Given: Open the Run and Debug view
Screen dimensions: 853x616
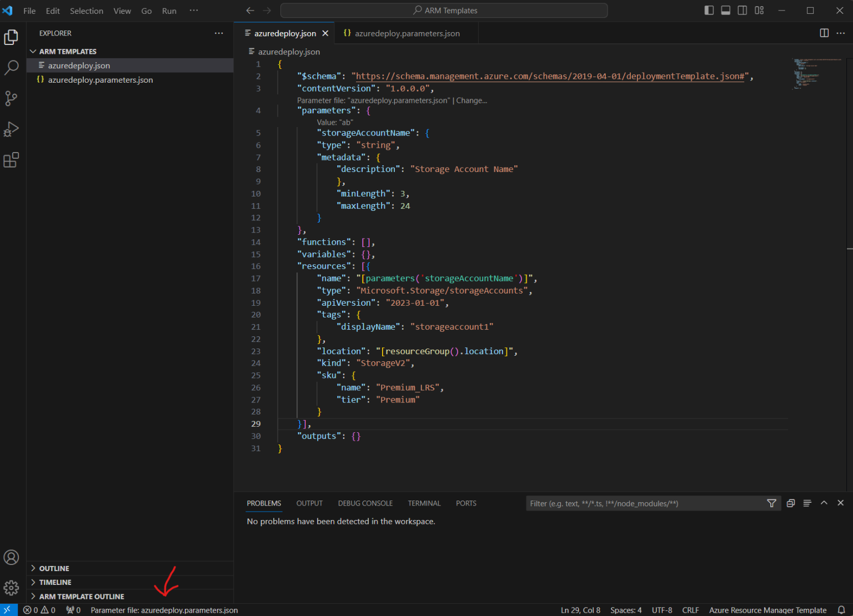Looking at the screenshot, I should pyautogui.click(x=11, y=129).
